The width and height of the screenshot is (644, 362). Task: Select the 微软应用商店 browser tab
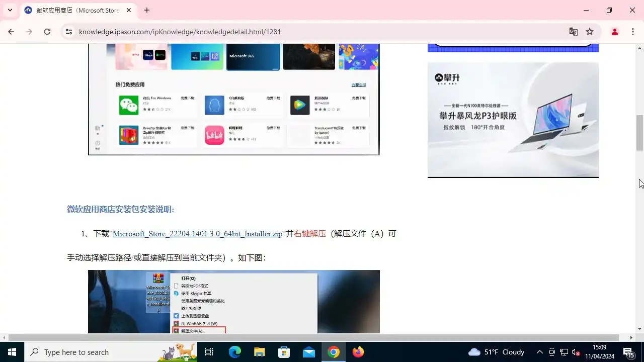[x=77, y=10]
